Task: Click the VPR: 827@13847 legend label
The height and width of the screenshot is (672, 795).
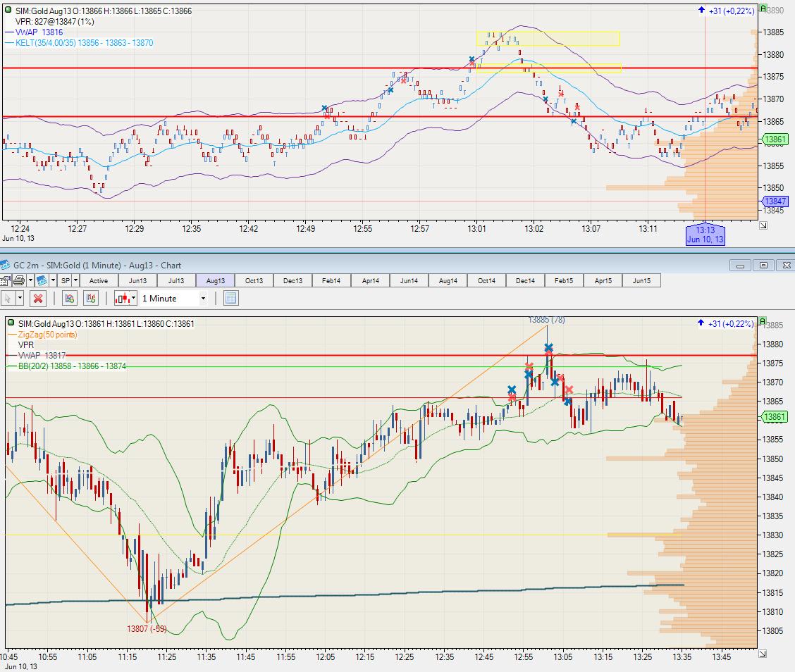Action: click(x=55, y=21)
